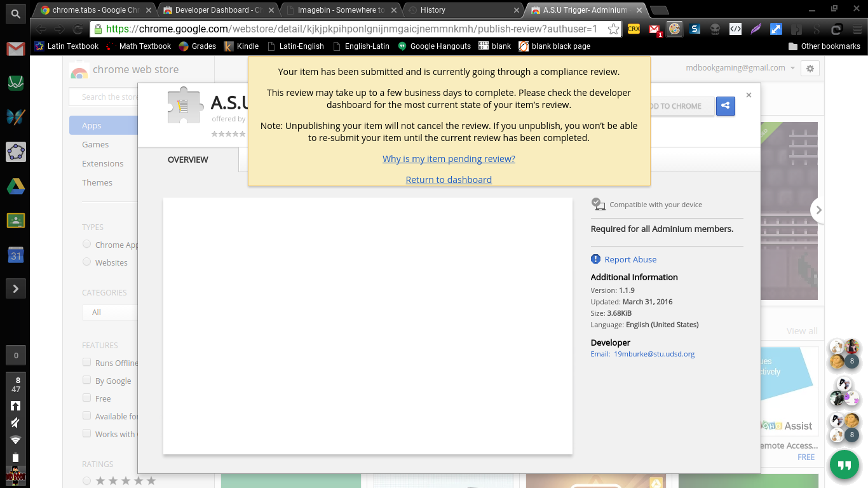Check the Runs Offline checkbox

[x=86, y=362]
